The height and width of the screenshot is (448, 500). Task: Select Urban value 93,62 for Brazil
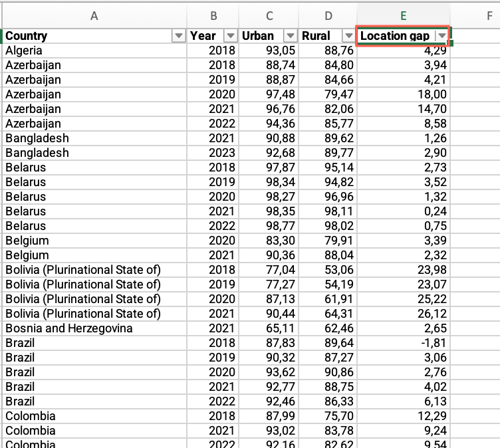(269, 372)
